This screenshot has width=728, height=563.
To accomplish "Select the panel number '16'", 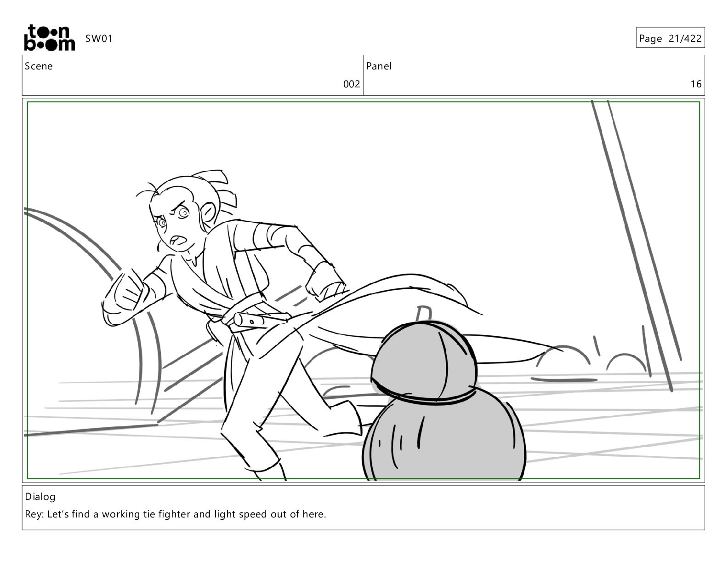I will click(x=696, y=84).
